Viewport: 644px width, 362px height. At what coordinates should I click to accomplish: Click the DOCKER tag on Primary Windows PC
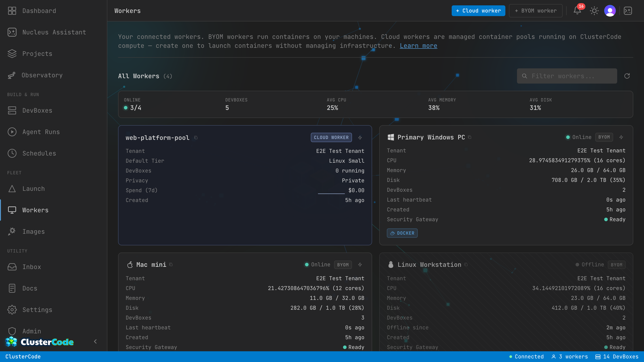(402, 233)
